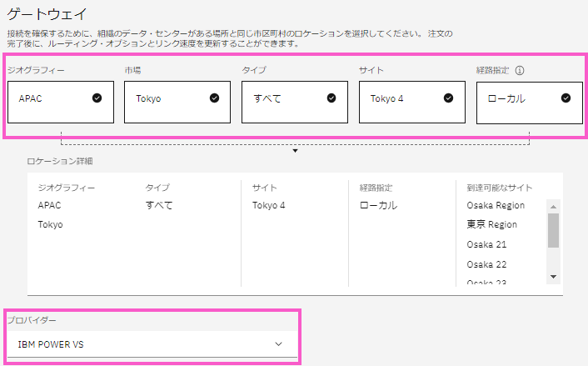Select the Tokyo market tile
Image resolution: width=588 pixels, height=366 pixels.
(177, 102)
